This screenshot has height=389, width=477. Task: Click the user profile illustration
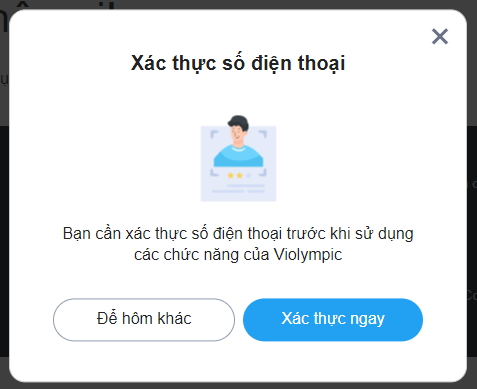tap(238, 158)
